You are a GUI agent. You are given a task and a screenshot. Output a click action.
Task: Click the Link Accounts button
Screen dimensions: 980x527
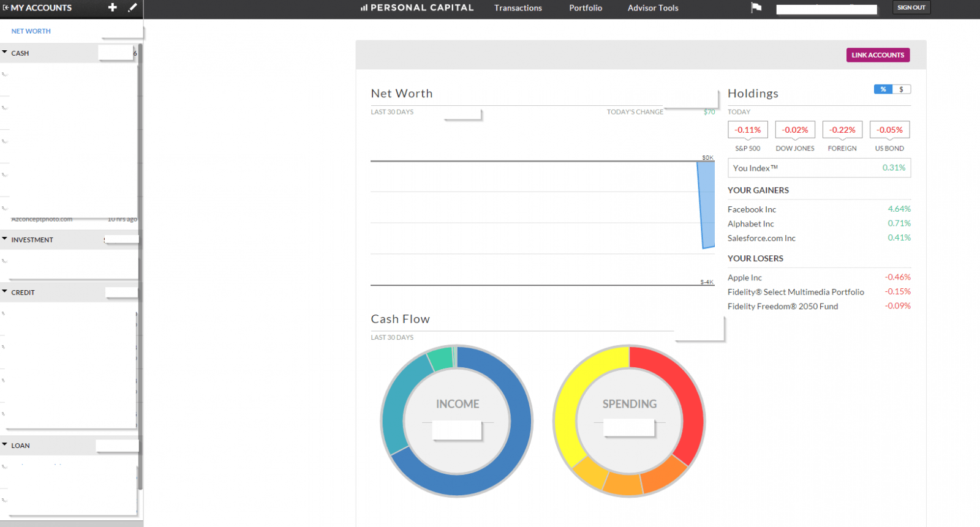[878, 55]
